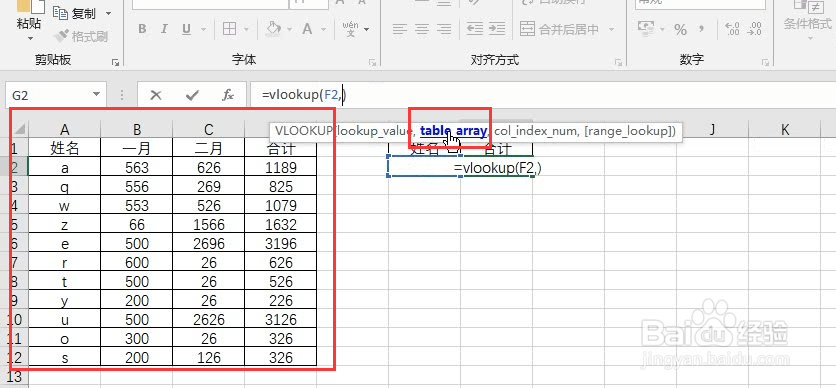Screen dimensions: 836x388
Task: Click the phonetic guide wén icon
Action: coord(350,29)
